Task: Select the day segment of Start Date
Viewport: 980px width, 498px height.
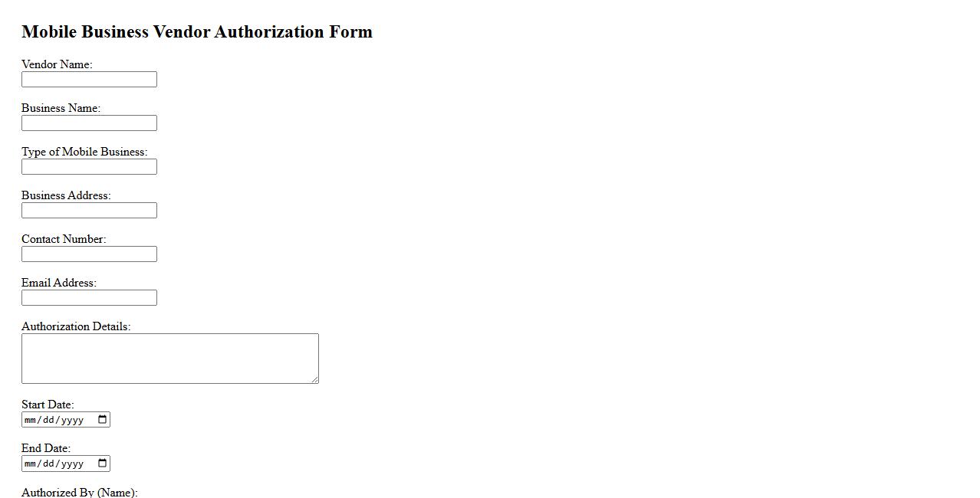Action: (48, 420)
